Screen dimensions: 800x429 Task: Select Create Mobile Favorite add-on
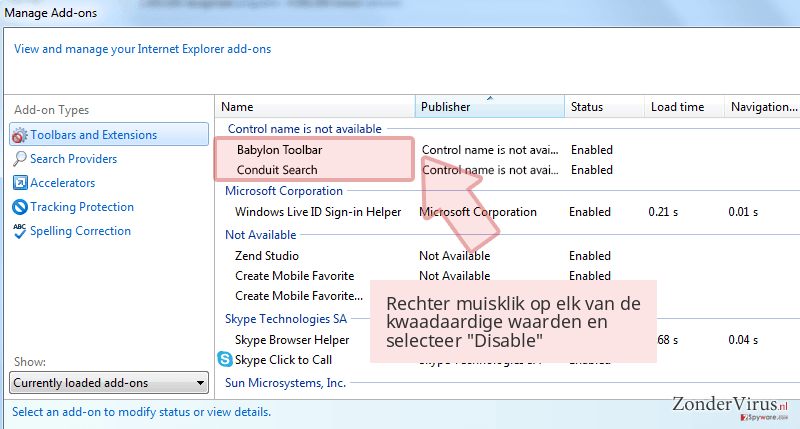294,276
